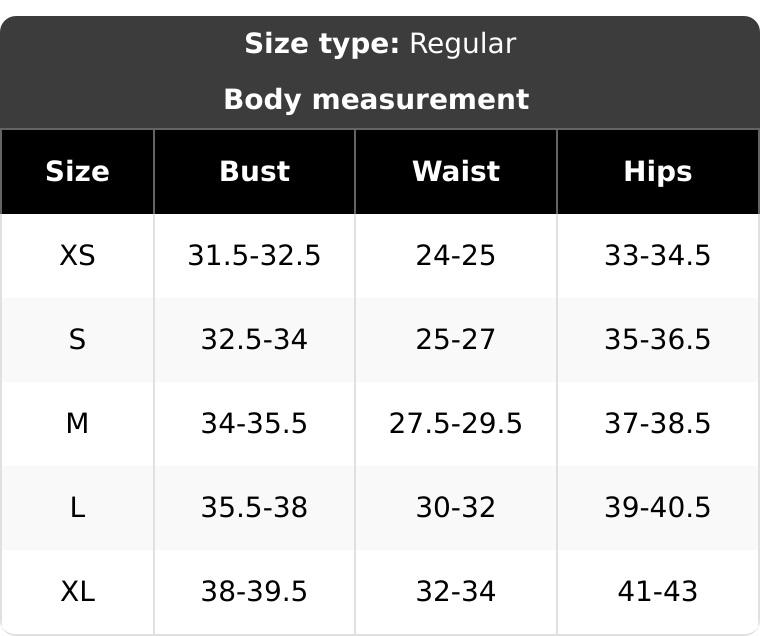Click the L bust value 35.5-38
Viewport: 760px width, 636px height.
click(254, 508)
